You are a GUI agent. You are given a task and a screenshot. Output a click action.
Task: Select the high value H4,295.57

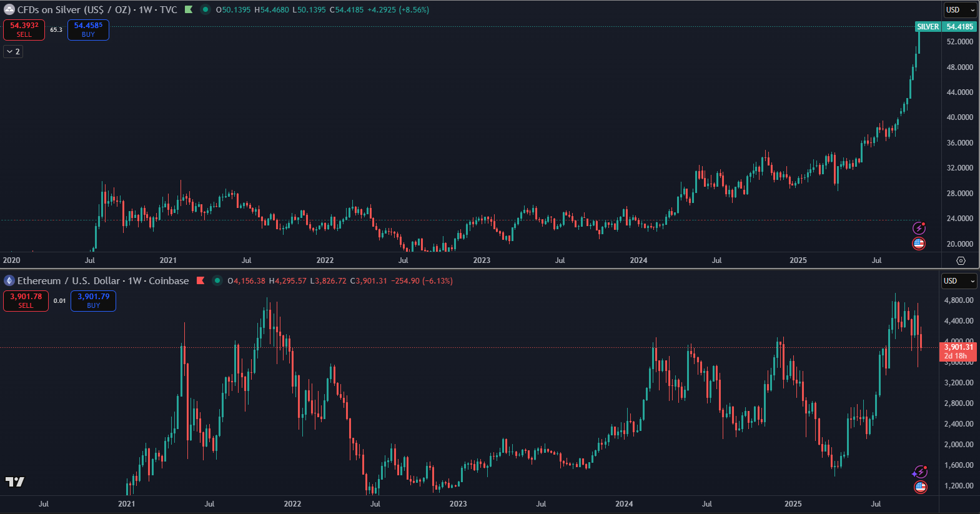pos(288,281)
